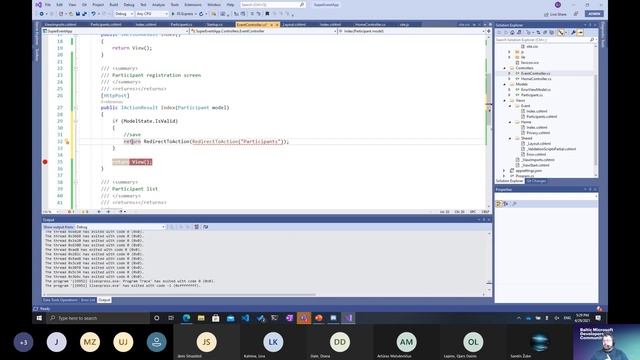
Task: Open Visual Studio Code from the taskbar
Action: coord(245,318)
